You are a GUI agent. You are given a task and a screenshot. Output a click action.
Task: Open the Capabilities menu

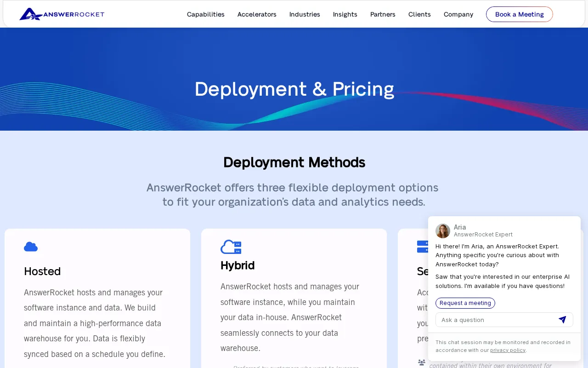point(206,14)
